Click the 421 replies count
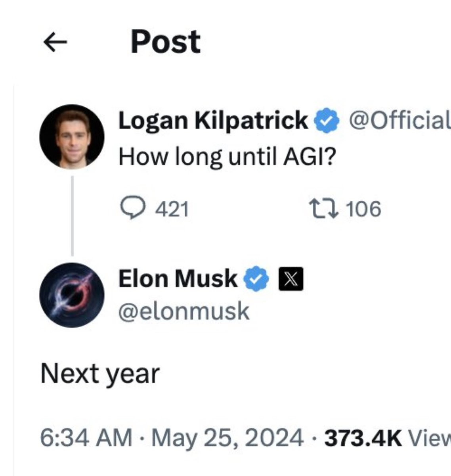Image resolution: width=451 pixels, height=476 pixels. point(172,209)
